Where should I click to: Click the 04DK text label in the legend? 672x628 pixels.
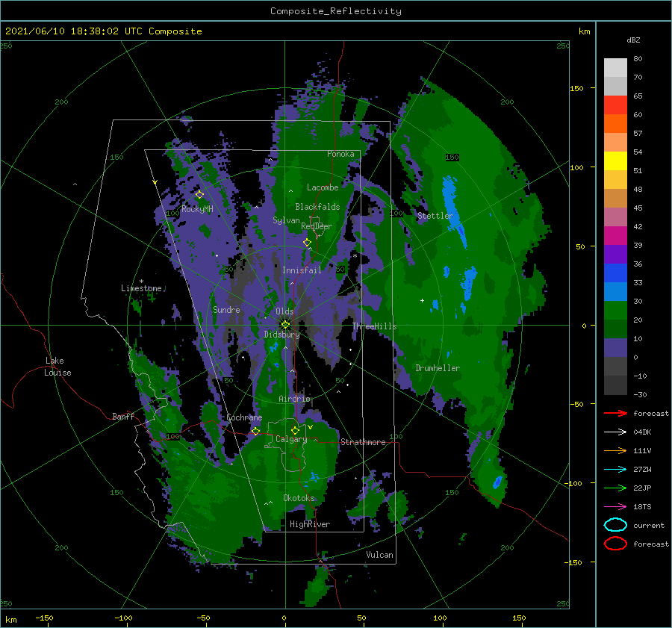point(642,432)
